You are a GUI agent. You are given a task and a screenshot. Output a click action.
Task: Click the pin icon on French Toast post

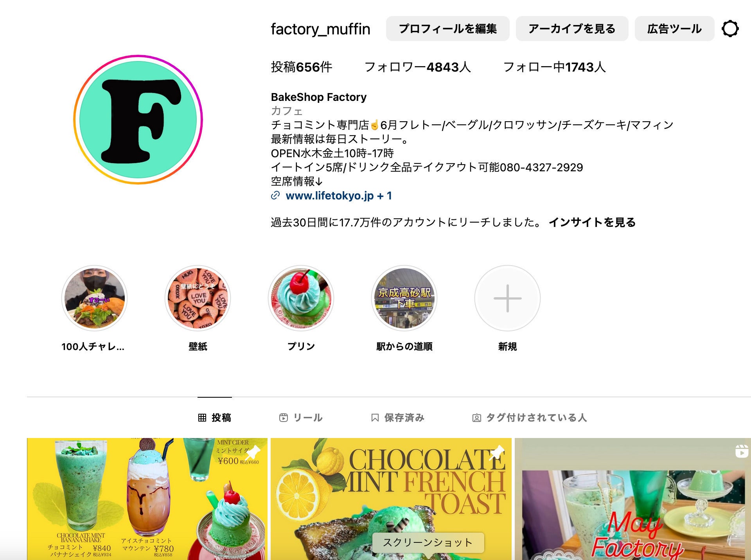click(497, 452)
